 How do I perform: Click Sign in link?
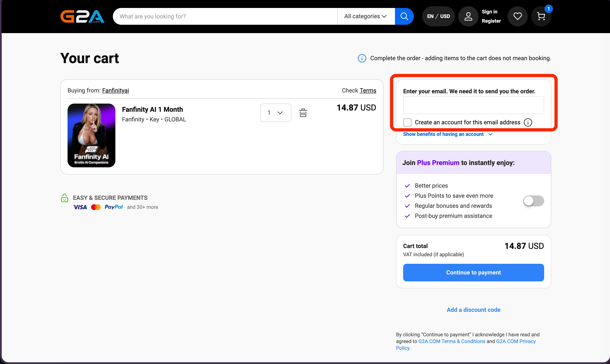[490, 12]
